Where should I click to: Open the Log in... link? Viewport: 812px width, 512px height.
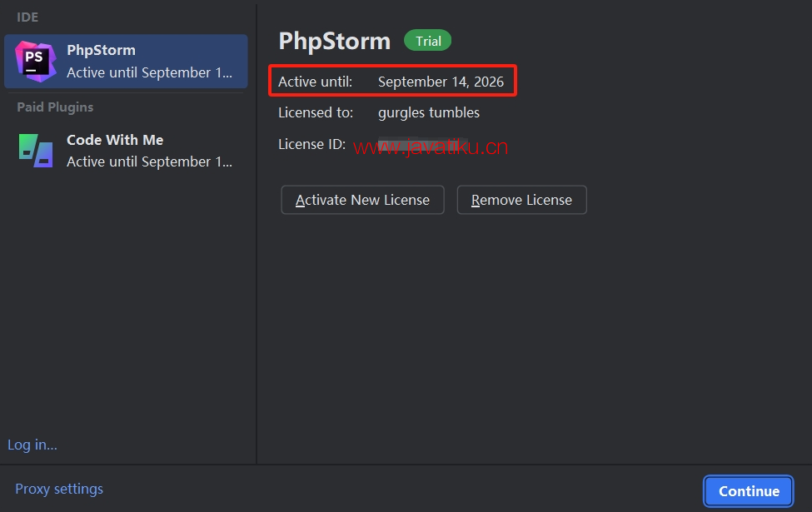pyautogui.click(x=32, y=445)
